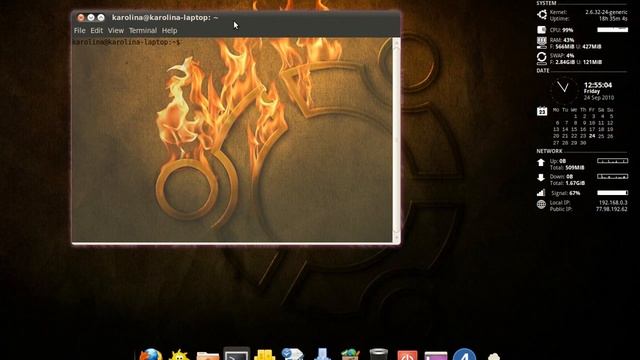Click the blue download arrow dock icon

322,354
